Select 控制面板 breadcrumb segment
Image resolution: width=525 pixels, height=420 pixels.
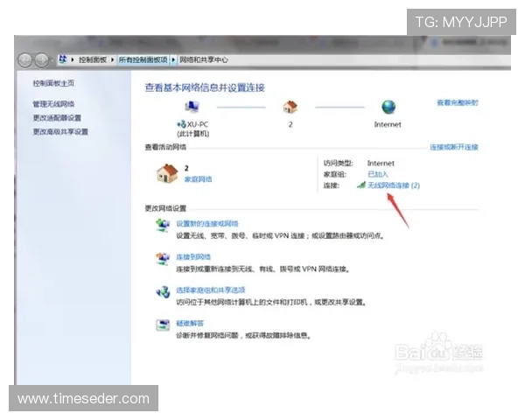(93, 59)
